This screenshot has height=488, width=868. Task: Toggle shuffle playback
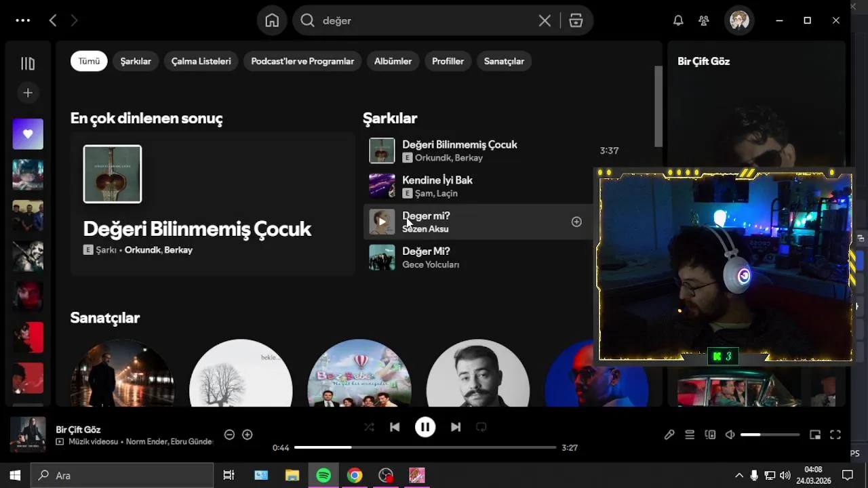pyautogui.click(x=369, y=427)
